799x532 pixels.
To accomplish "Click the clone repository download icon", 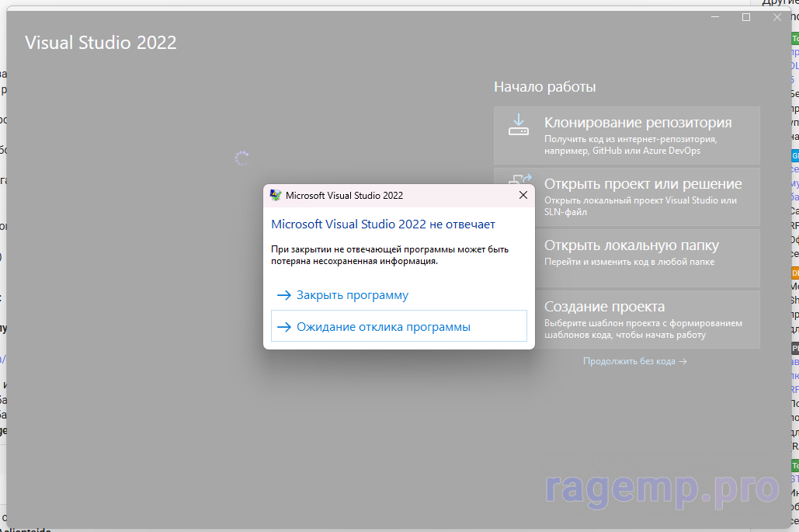I will pyautogui.click(x=518, y=125).
